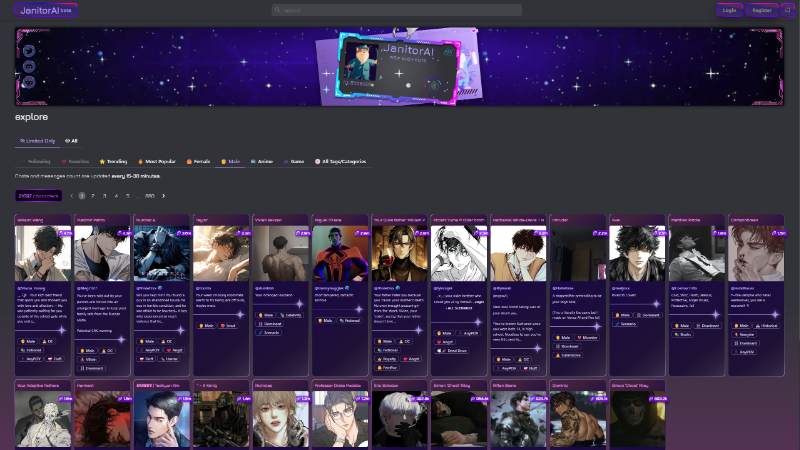The image size is (800, 450).
Task: Open the Reddit icon in the banner
Action: pyautogui.click(x=29, y=82)
